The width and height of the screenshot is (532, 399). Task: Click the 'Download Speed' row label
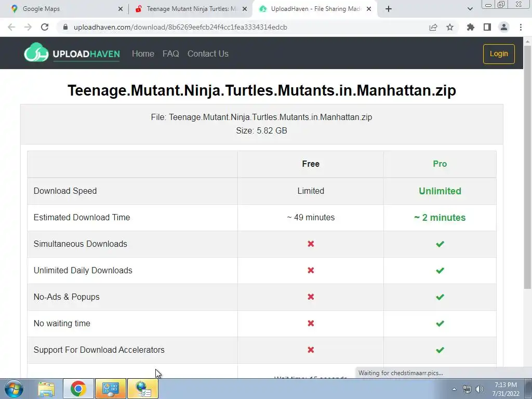pos(65,191)
